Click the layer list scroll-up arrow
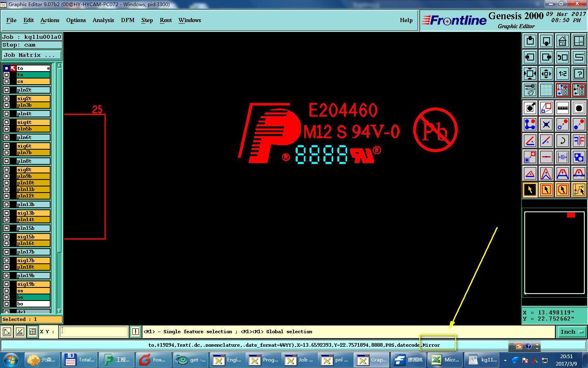The height and width of the screenshot is (368, 588). coord(59,65)
